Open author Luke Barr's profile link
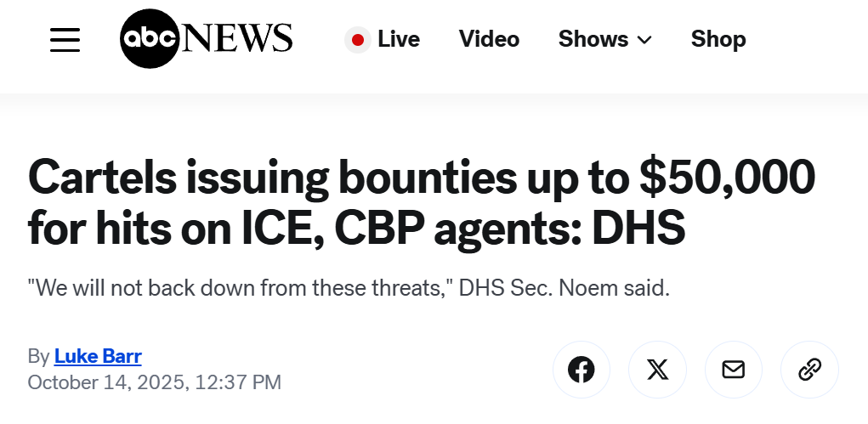The height and width of the screenshot is (424, 868). point(98,357)
